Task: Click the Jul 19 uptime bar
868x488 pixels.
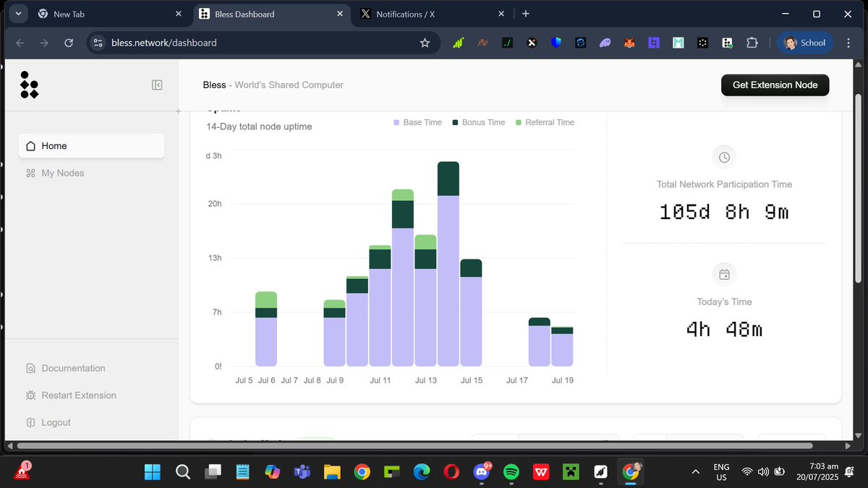Action: [x=562, y=347]
